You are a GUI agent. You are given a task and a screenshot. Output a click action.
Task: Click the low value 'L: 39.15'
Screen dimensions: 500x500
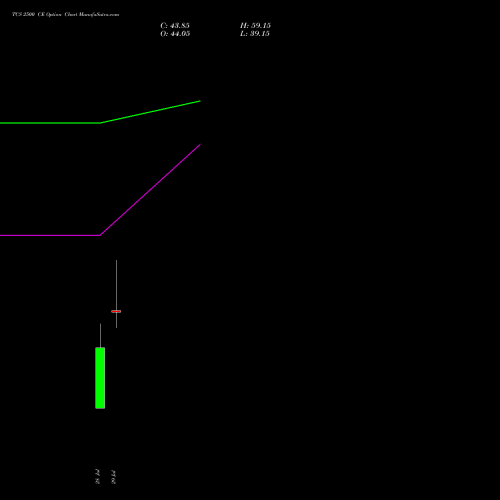tap(255, 34)
